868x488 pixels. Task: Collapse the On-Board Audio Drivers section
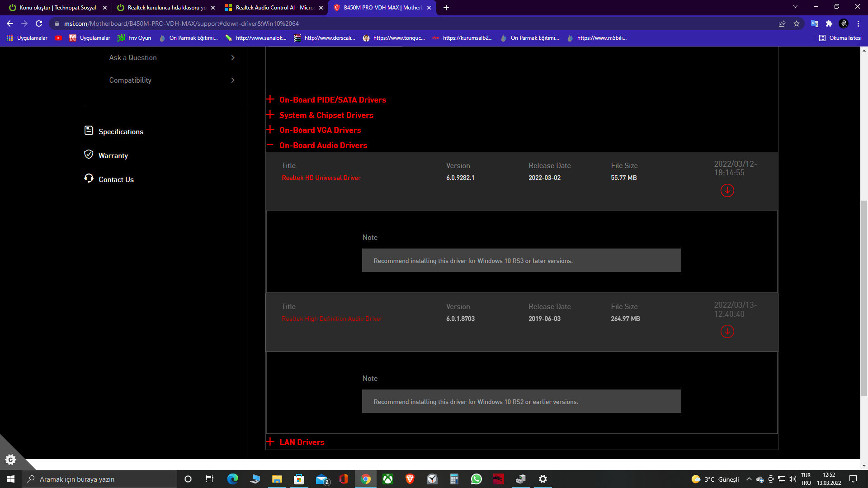tap(323, 145)
